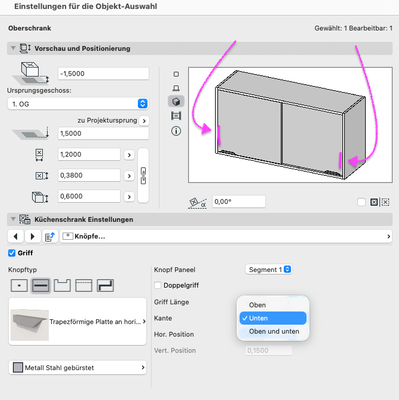This screenshot has height=400, width=399.
Task: Choose the angled handle knob type
Action: tap(105, 286)
